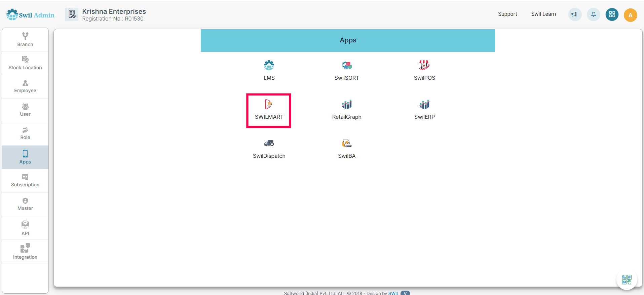This screenshot has height=295, width=644.
Task: Open the Role section
Action: coord(25,134)
